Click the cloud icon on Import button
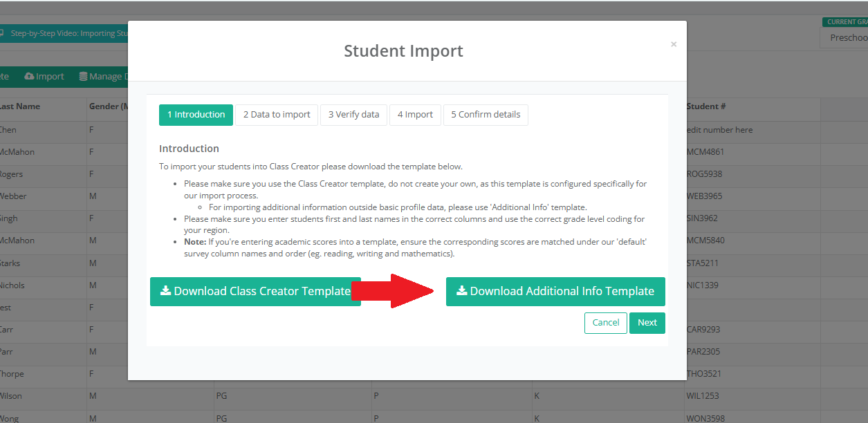The height and width of the screenshot is (423, 868). point(29,77)
